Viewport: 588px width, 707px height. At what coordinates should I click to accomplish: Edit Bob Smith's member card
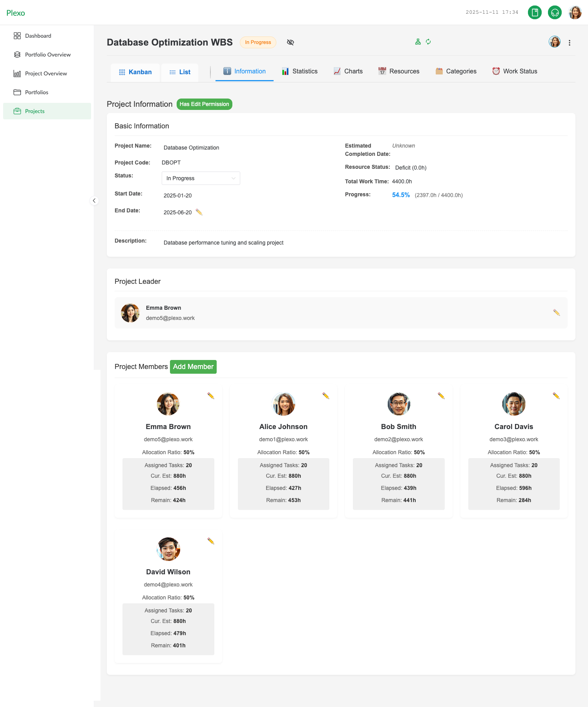441,396
